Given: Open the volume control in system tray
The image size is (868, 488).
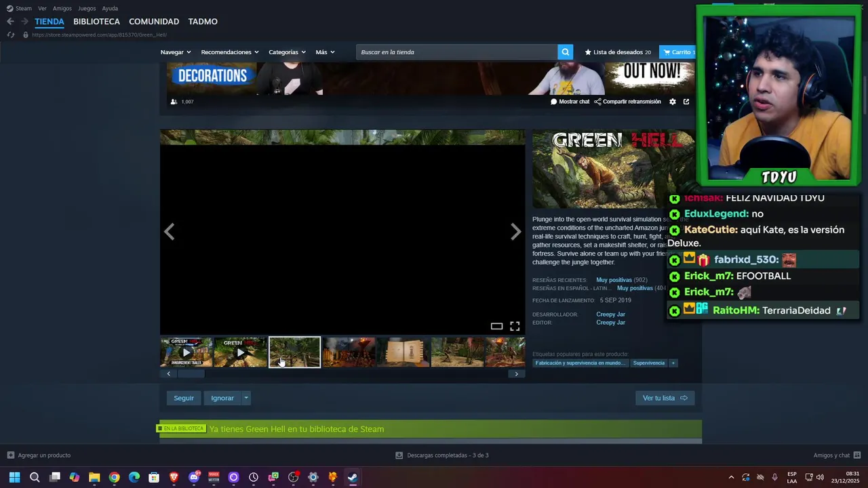Looking at the screenshot, I should (820, 477).
